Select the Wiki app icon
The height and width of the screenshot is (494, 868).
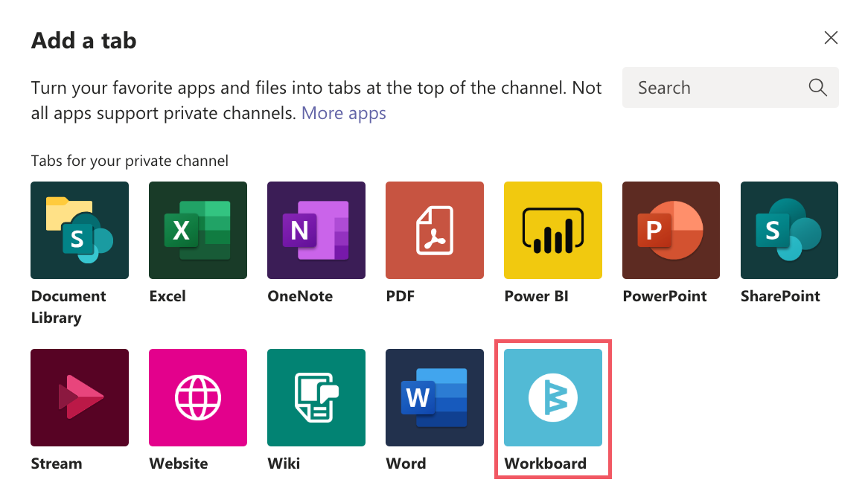[x=316, y=398]
